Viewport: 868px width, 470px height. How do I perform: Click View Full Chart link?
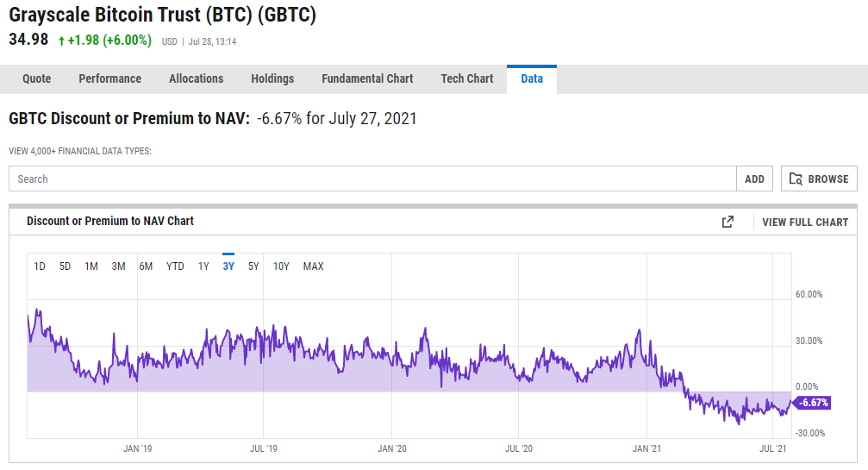805,222
